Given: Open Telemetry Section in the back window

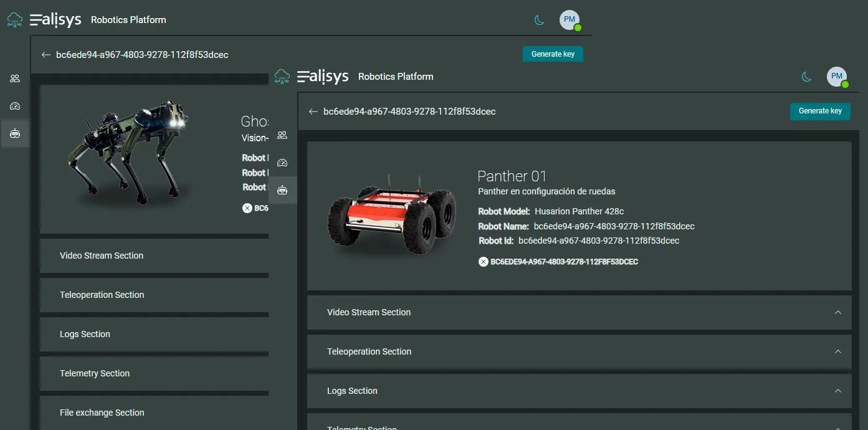Looking at the screenshot, I should (x=155, y=373).
